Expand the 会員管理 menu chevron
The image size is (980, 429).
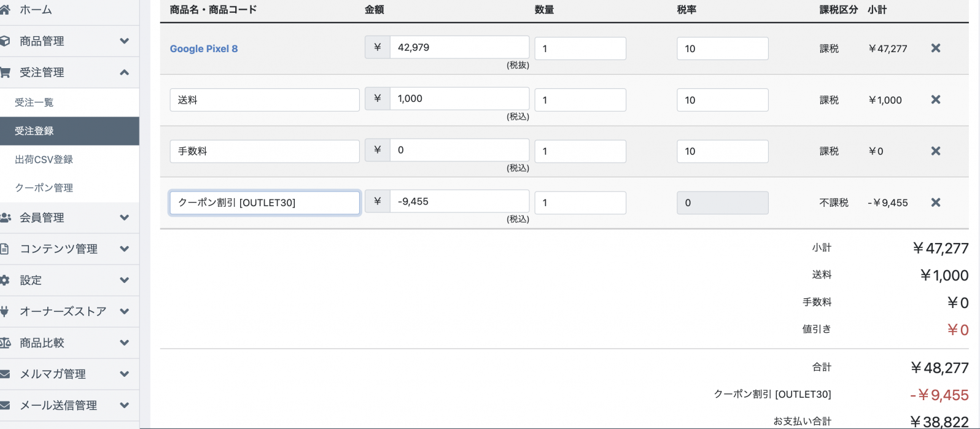point(125,217)
